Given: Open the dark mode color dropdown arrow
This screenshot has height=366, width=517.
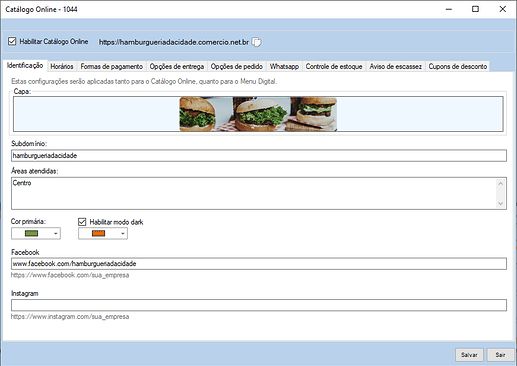Looking at the screenshot, I should (123, 233).
